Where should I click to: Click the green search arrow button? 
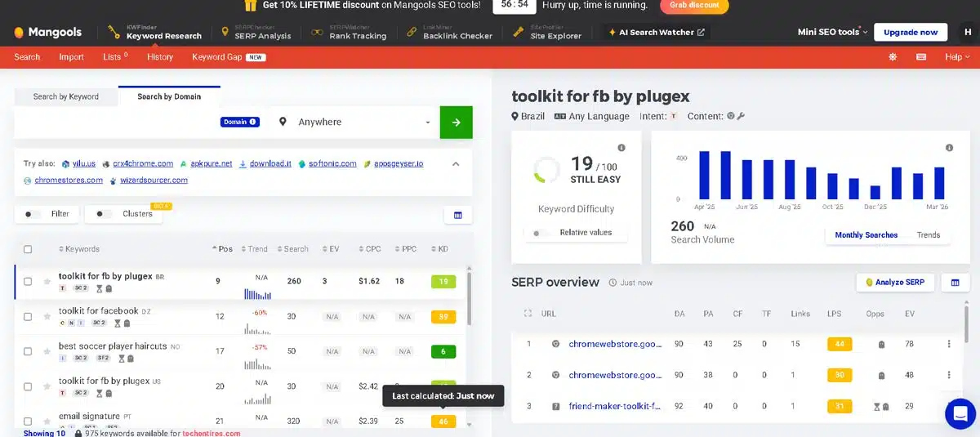[x=456, y=123]
